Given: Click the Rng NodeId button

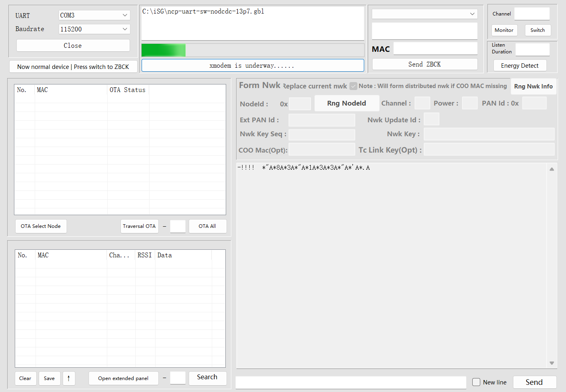Looking at the screenshot, I should click(346, 103).
